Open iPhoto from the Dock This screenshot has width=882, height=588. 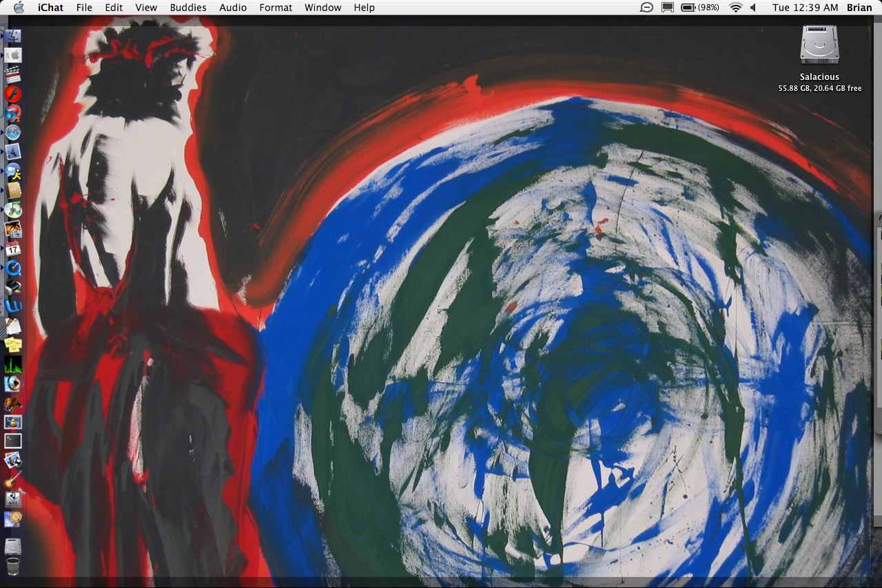point(13,229)
